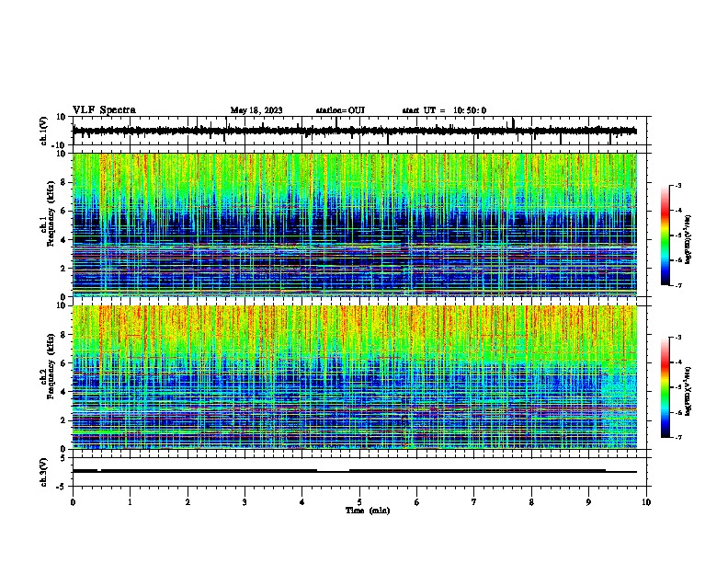Image resolution: width=728 pixels, height=563 pixels.
Task: Click time-axis tick label "6" at bottom
Action: [417, 502]
